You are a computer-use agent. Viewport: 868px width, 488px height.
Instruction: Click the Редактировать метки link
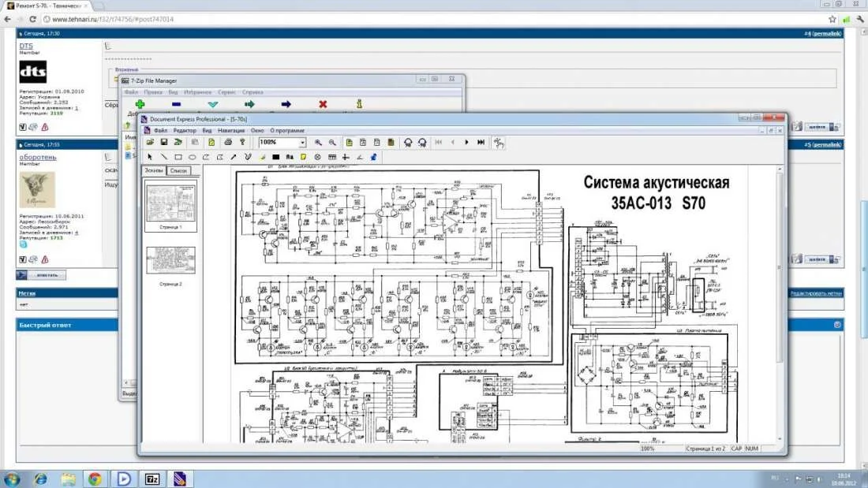click(x=816, y=293)
